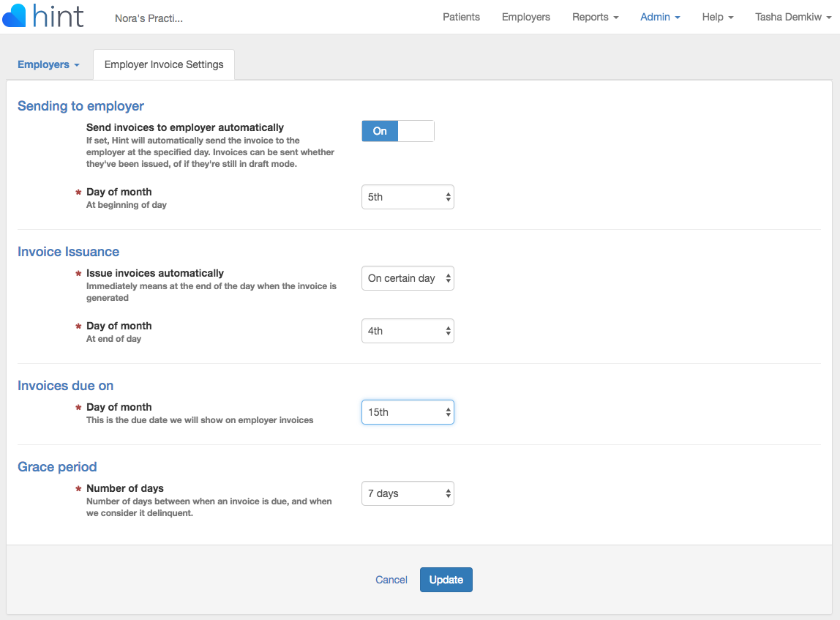Screen dimensions: 840x620
Task: Click the Invoice Issuance heading
Action: (68, 252)
